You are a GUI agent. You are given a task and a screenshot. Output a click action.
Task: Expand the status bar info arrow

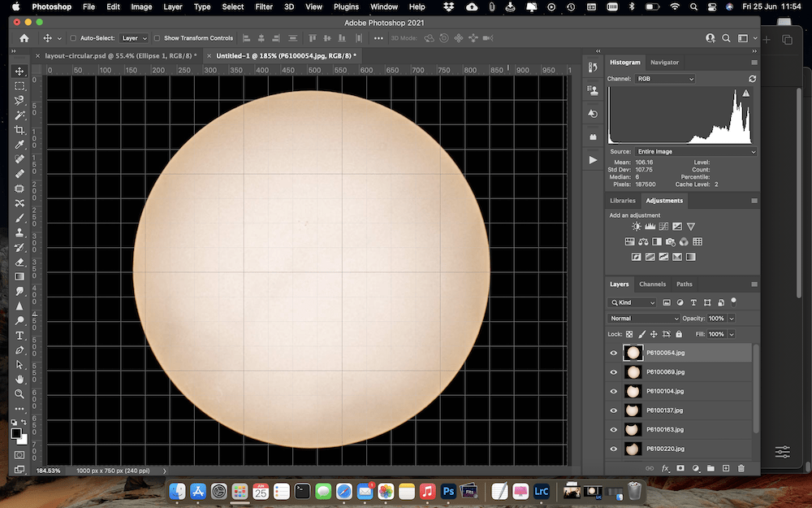coord(165,471)
